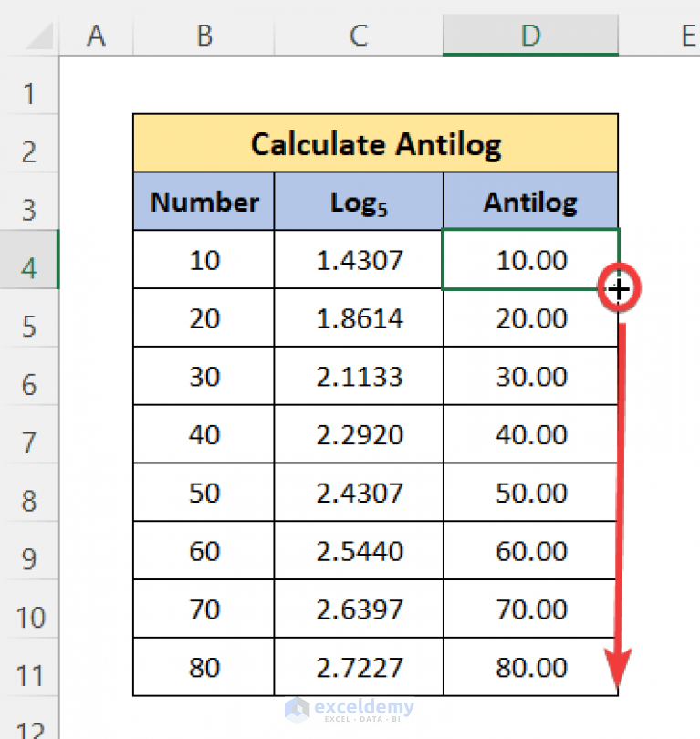
Task: Select cell with Number 80
Action: tap(204, 667)
